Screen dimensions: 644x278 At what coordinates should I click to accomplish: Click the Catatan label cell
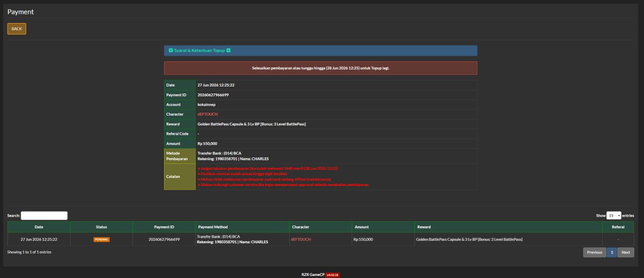[180, 176]
